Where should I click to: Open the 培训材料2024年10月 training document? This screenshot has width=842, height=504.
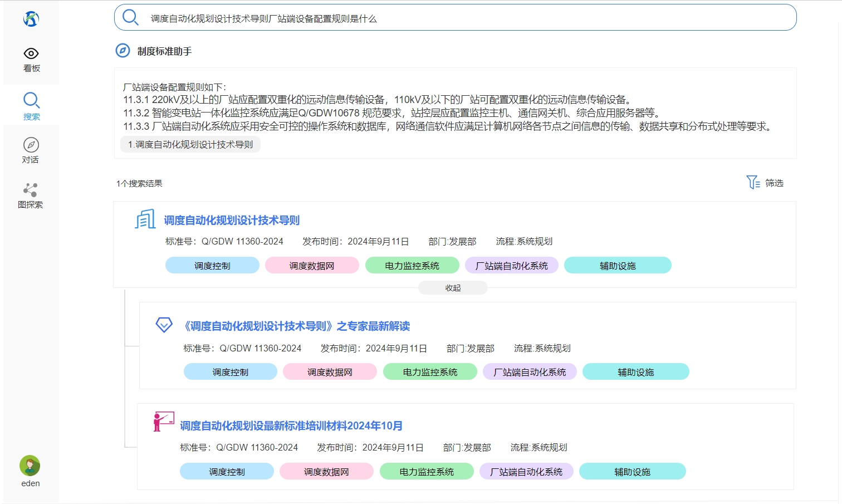point(291,426)
